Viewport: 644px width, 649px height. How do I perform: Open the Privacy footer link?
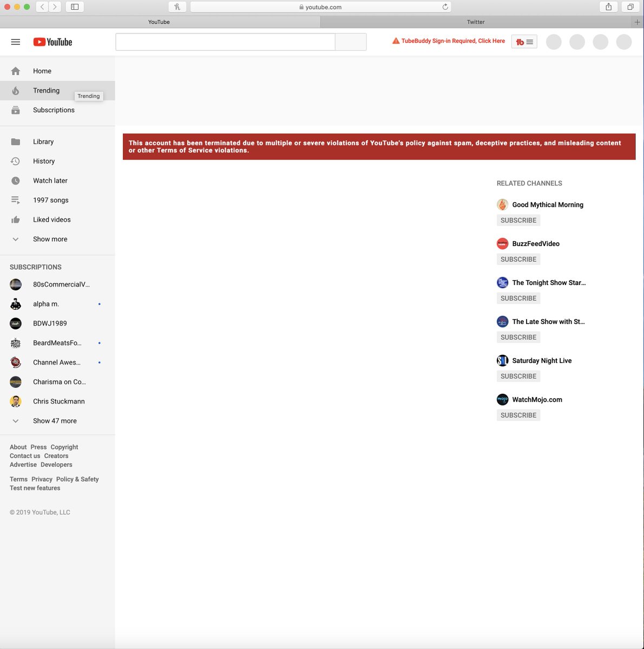tap(42, 479)
